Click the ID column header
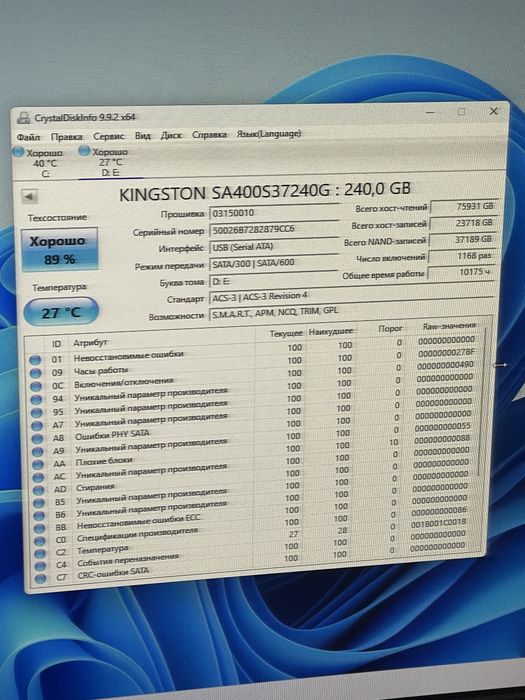Image resolution: width=525 pixels, height=700 pixels. pos(57,344)
